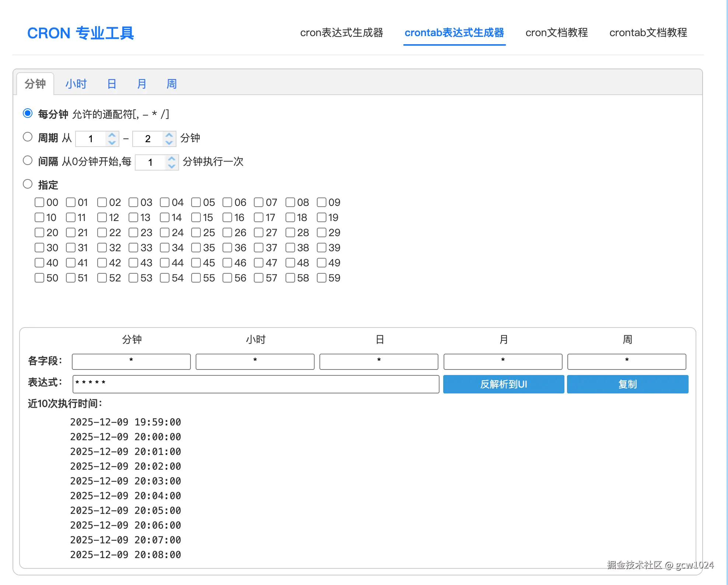Check the minute 00 checkbox
This screenshot has width=728, height=585.
39,202
